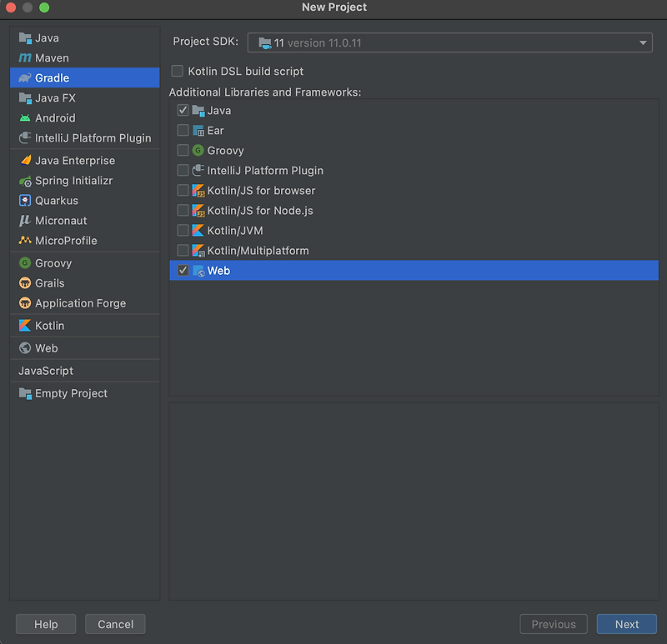Open the Project SDK dropdown arrow
667x644 pixels.
(x=643, y=42)
